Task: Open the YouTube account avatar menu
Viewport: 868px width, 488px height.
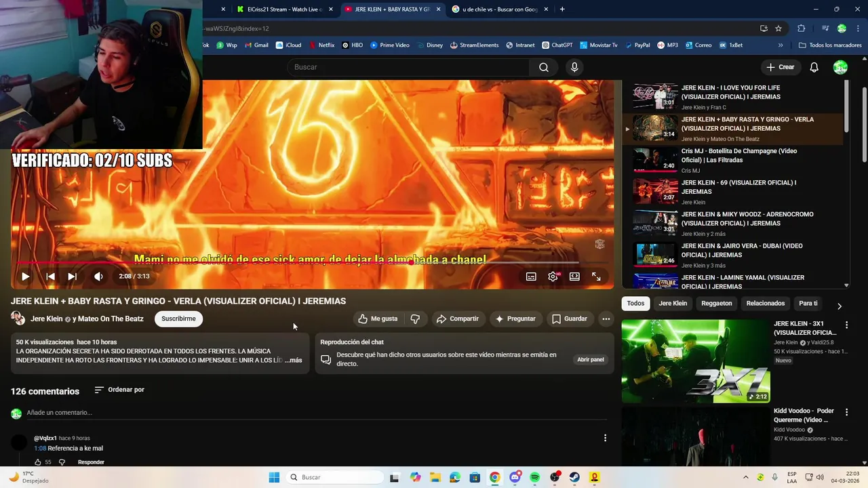Action: pos(840,67)
